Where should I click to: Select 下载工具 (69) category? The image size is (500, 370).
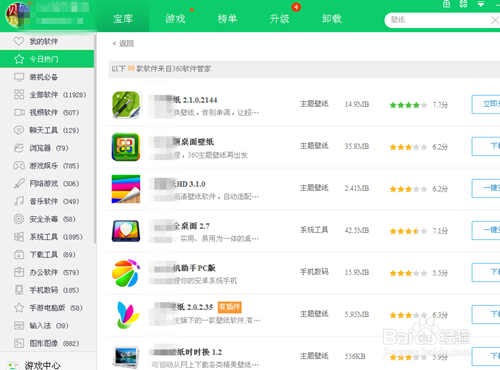tap(47, 255)
